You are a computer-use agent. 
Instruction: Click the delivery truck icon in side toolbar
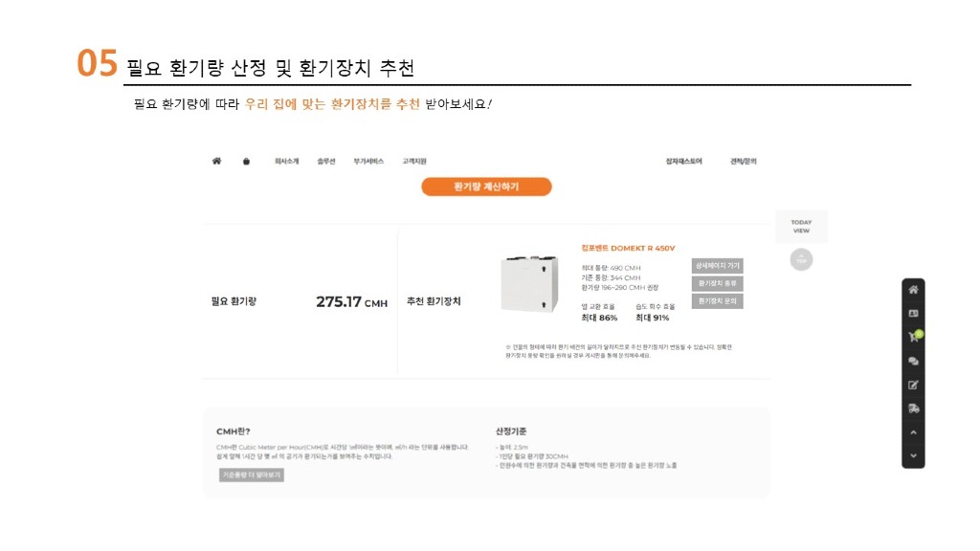click(x=913, y=408)
